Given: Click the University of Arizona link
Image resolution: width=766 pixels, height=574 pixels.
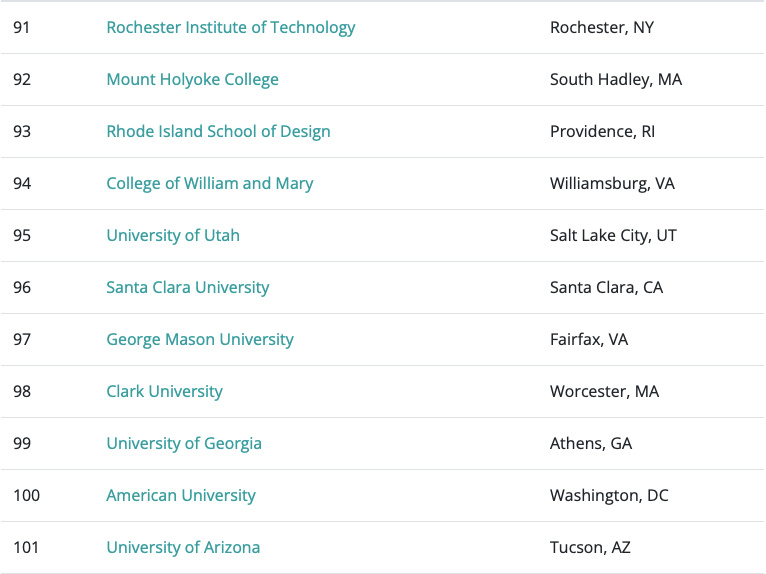Looking at the screenshot, I should click(x=183, y=548).
